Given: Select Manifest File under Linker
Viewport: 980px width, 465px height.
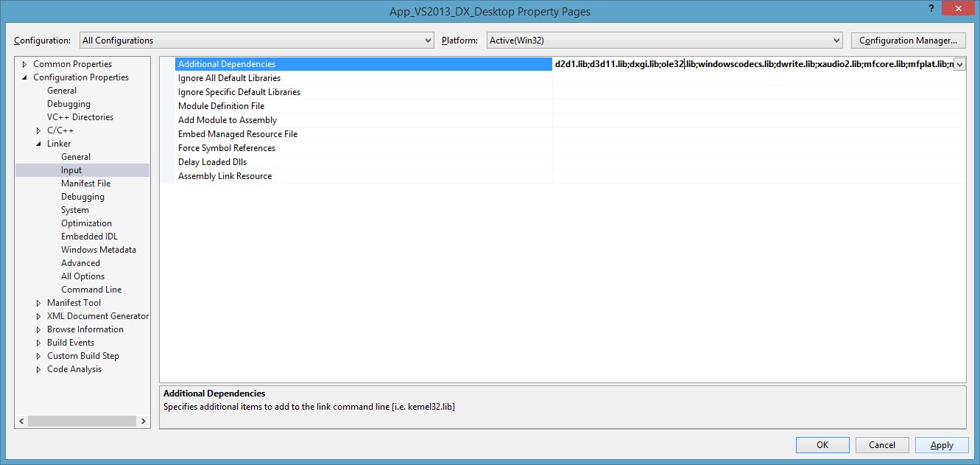Looking at the screenshot, I should (85, 183).
